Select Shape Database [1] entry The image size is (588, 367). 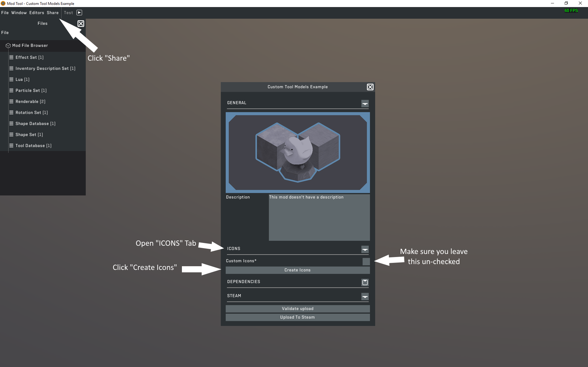point(36,123)
